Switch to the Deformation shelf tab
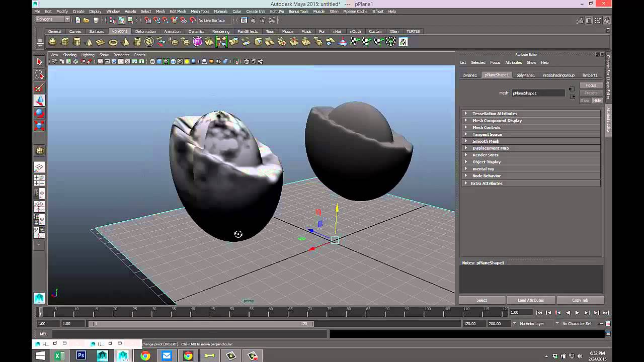 point(145,31)
